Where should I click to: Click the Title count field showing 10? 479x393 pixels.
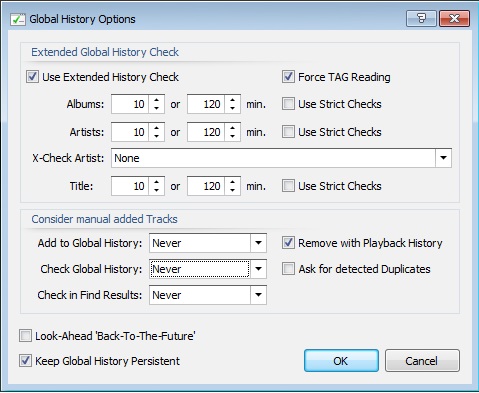130,186
